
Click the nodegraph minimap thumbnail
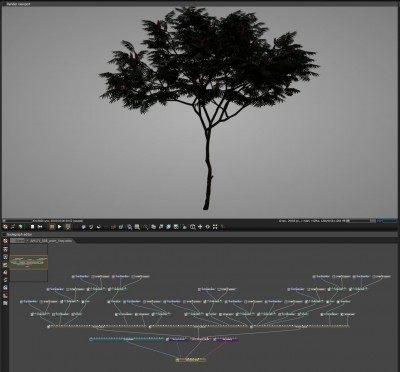[29, 263]
